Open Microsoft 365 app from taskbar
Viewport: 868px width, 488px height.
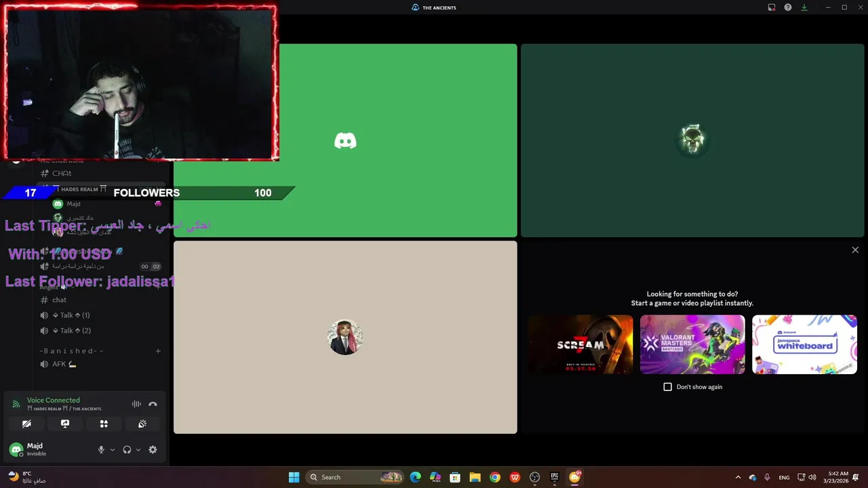coord(435,477)
